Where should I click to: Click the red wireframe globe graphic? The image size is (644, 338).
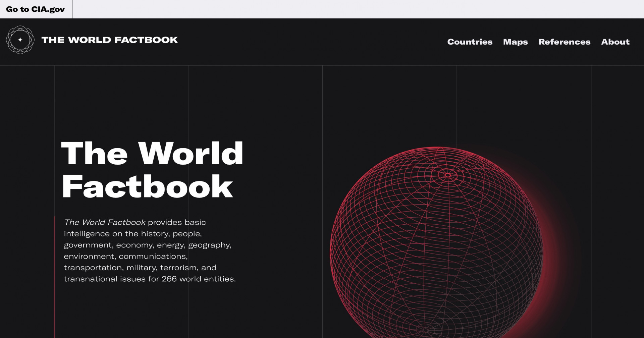click(436, 242)
